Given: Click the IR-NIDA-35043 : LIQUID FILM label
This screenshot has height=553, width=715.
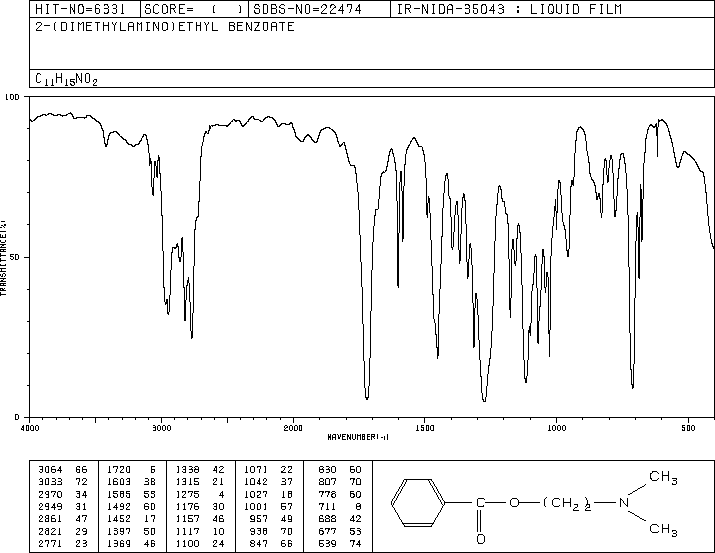Looking at the screenshot, I should (509, 9).
